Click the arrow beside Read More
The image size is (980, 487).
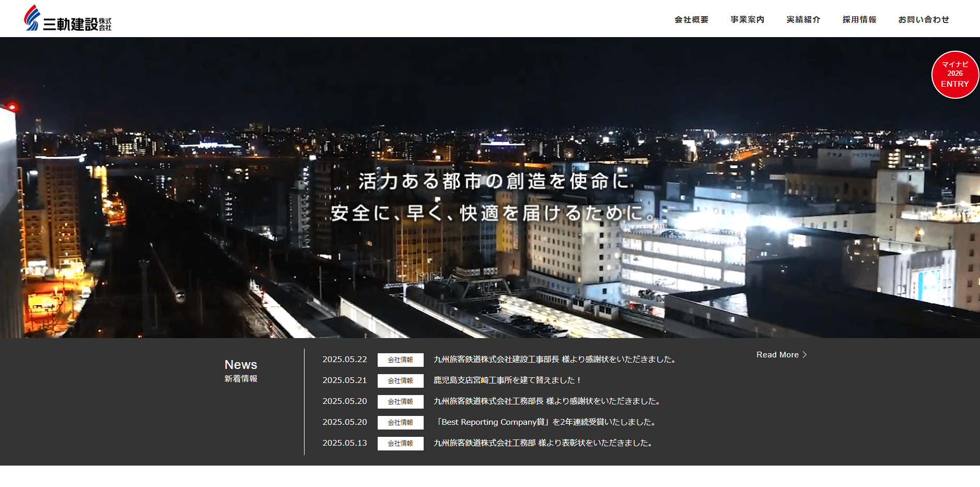point(805,354)
